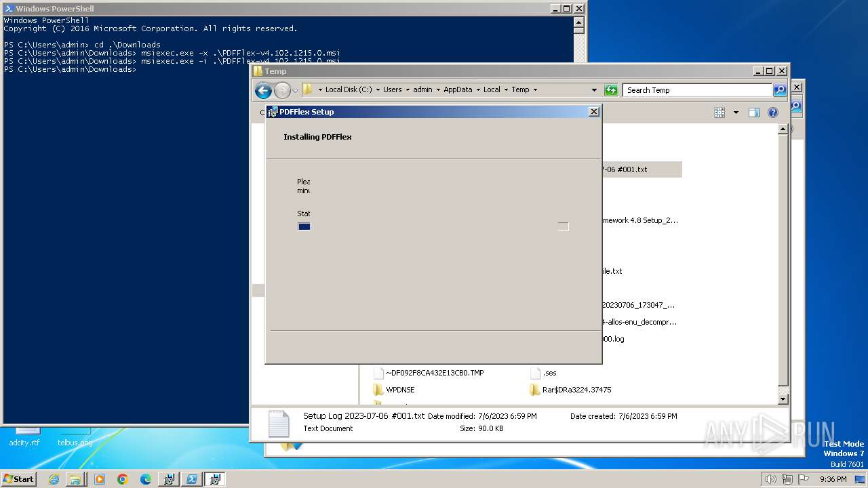
Task: Navigate to Users breadcrumb
Action: (392, 89)
